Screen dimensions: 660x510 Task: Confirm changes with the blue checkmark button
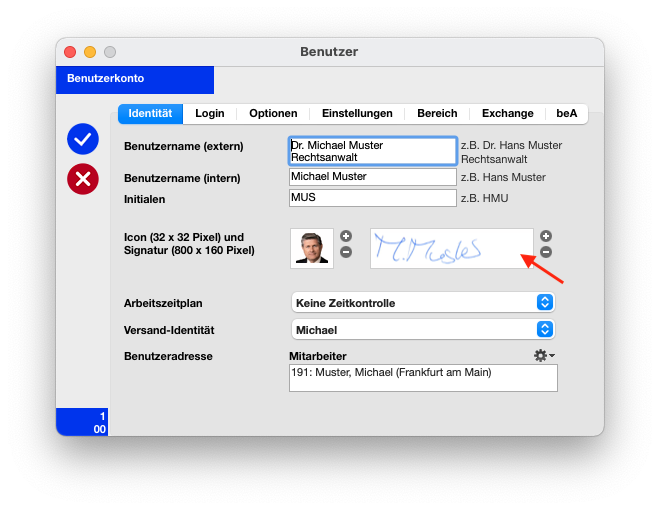(x=83, y=139)
